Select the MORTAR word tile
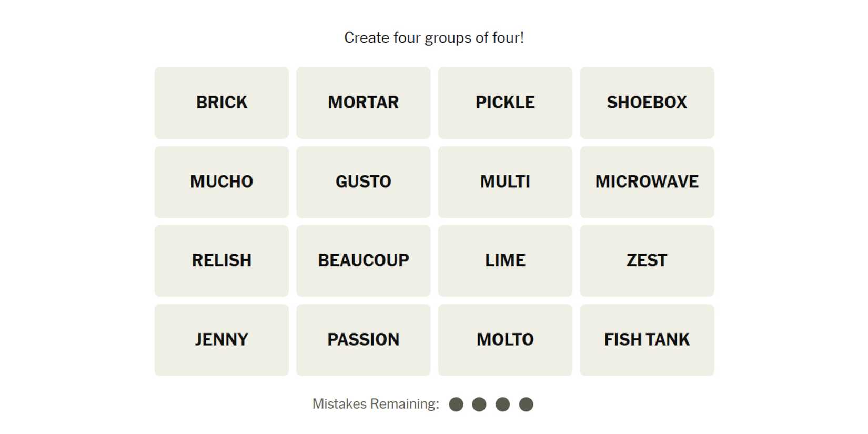Screen dimensions: 868x434 point(363,103)
